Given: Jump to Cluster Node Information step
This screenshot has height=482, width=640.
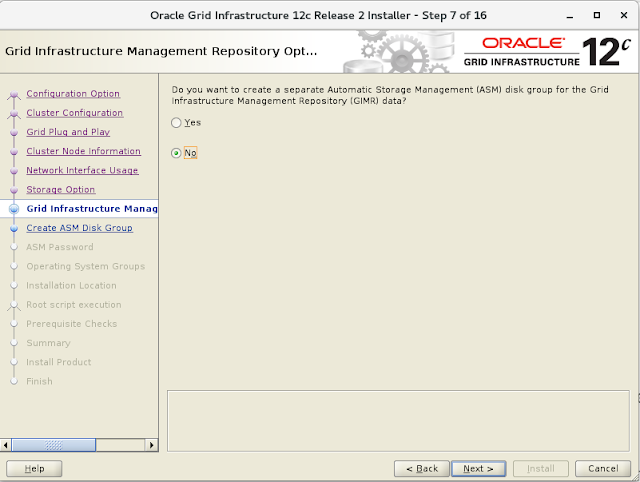Looking at the screenshot, I should [x=84, y=151].
